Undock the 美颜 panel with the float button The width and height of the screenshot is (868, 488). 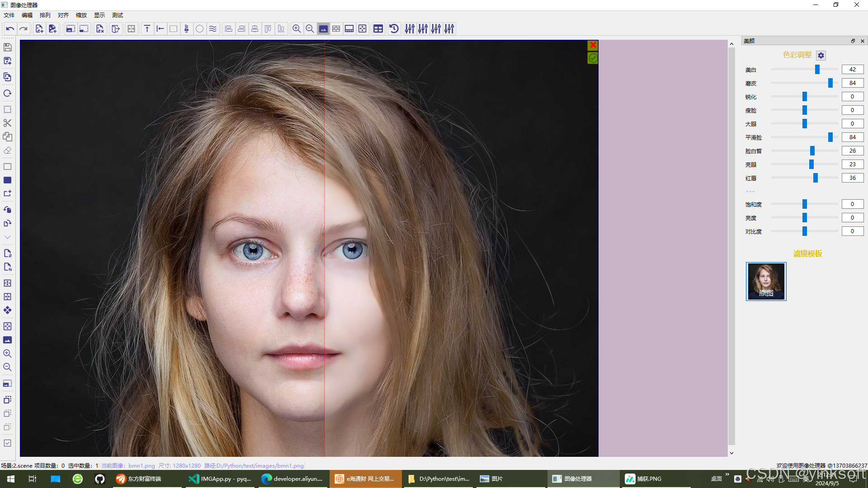tap(853, 41)
